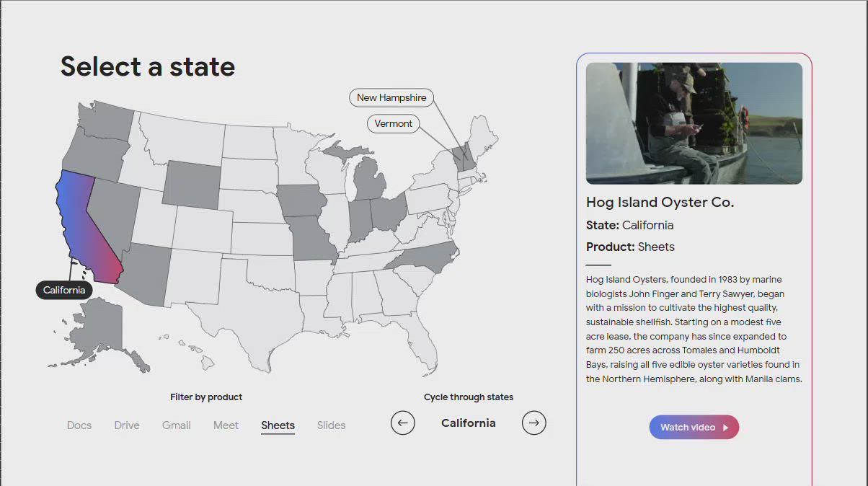Screen dimensions: 868x486
Task: Click the next state right arrow
Action: pyautogui.click(x=533, y=423)
